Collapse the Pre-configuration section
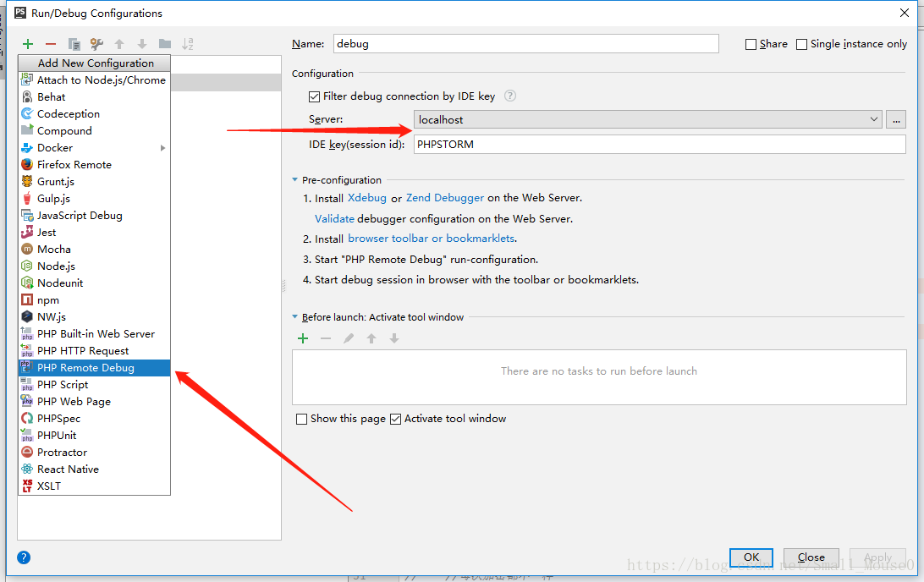Viewport: 924px width, 582px height. pyautogui.click(x=294, y=179)
